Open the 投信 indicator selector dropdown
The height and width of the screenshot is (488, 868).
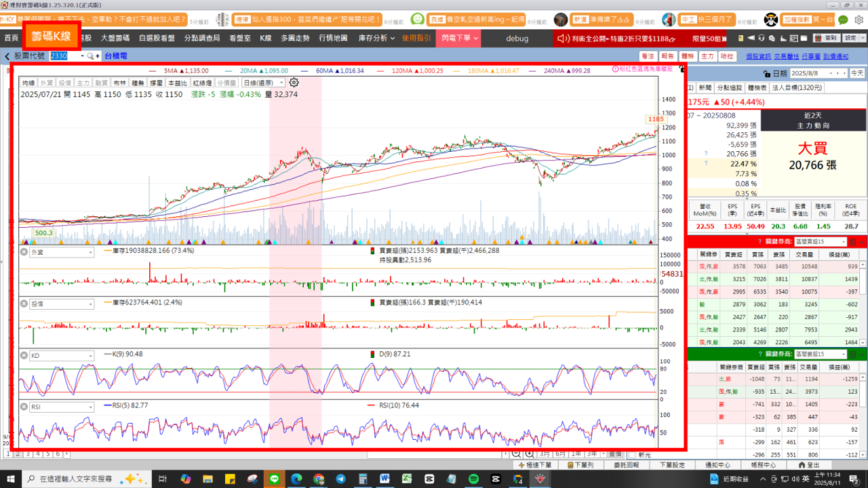[62, 304]
